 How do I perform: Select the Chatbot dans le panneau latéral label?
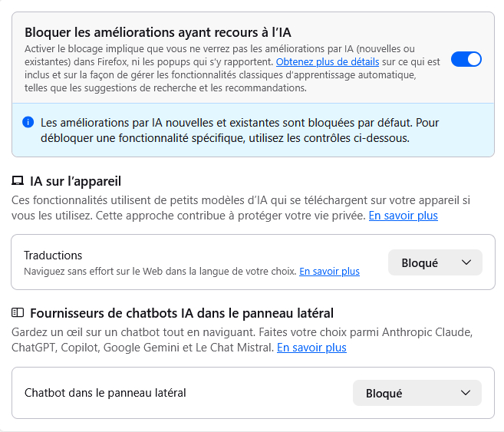[105, 393]
